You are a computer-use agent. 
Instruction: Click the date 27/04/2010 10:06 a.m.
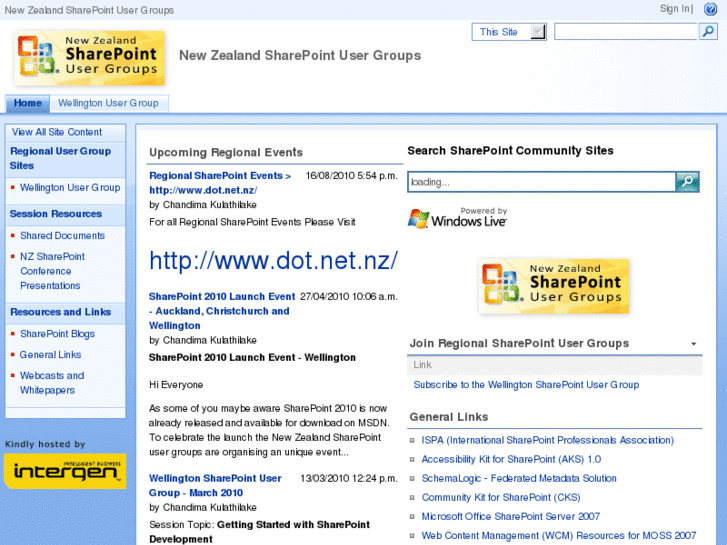point(349,296)
